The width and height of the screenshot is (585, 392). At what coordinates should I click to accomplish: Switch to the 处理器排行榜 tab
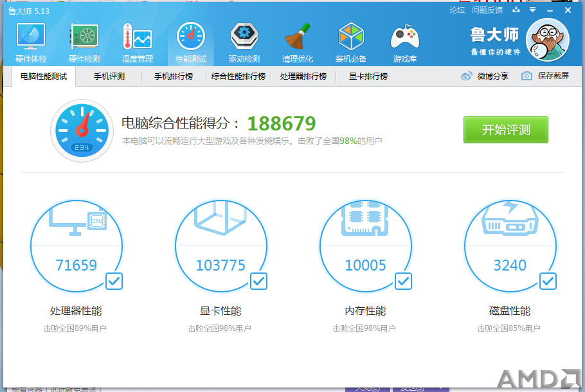303,76
